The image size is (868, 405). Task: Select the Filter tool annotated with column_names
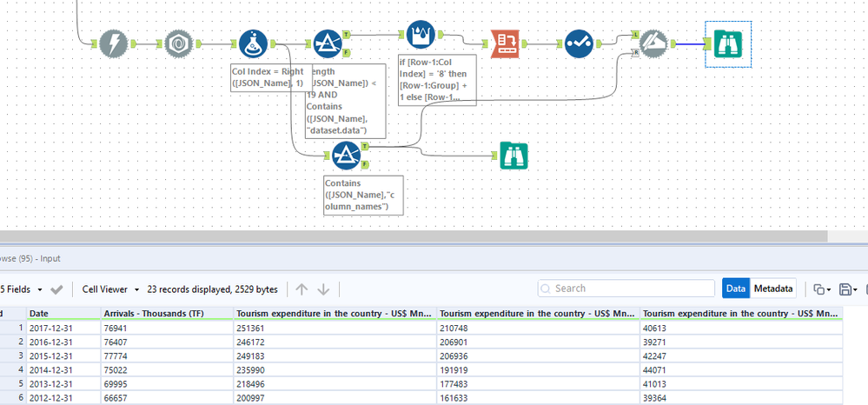click(x=347, y=156)
